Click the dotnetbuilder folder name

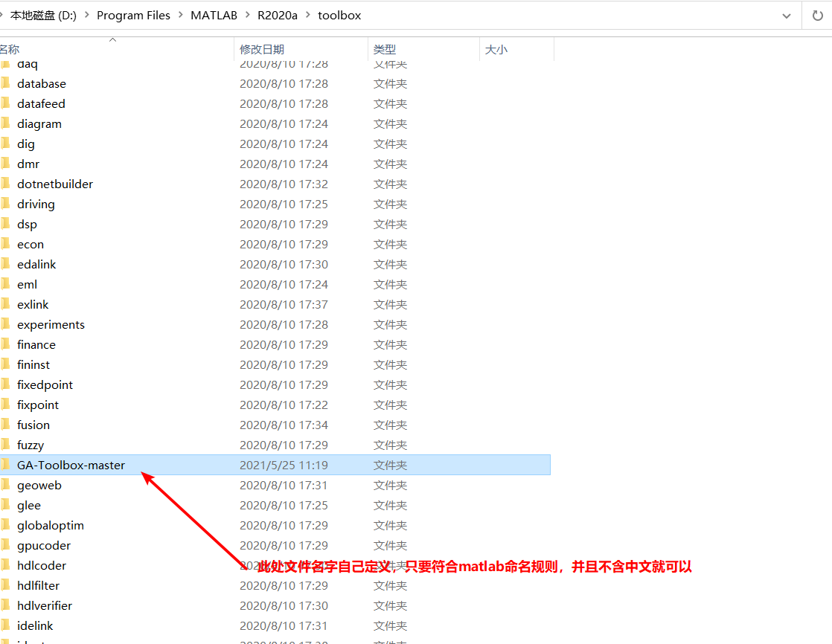click(x=54, y=184)
